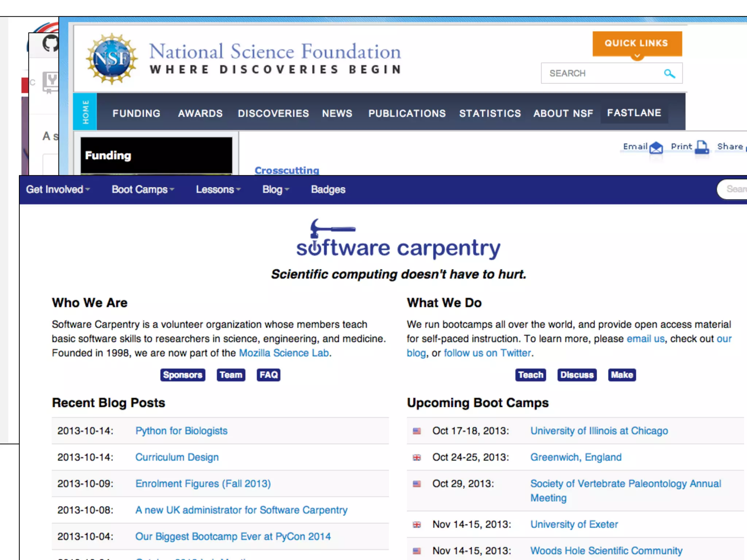Open the FASTLANE menu item

pos(634,113)
